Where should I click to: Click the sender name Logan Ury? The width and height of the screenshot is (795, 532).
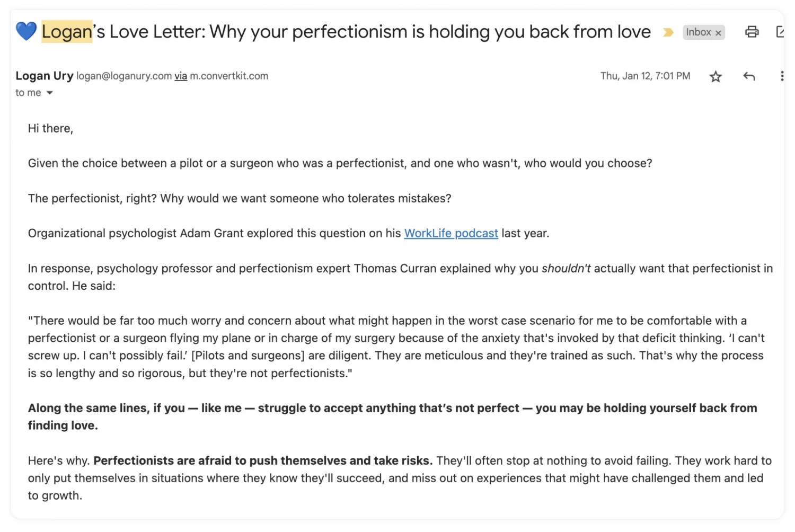tap(45, 76)
